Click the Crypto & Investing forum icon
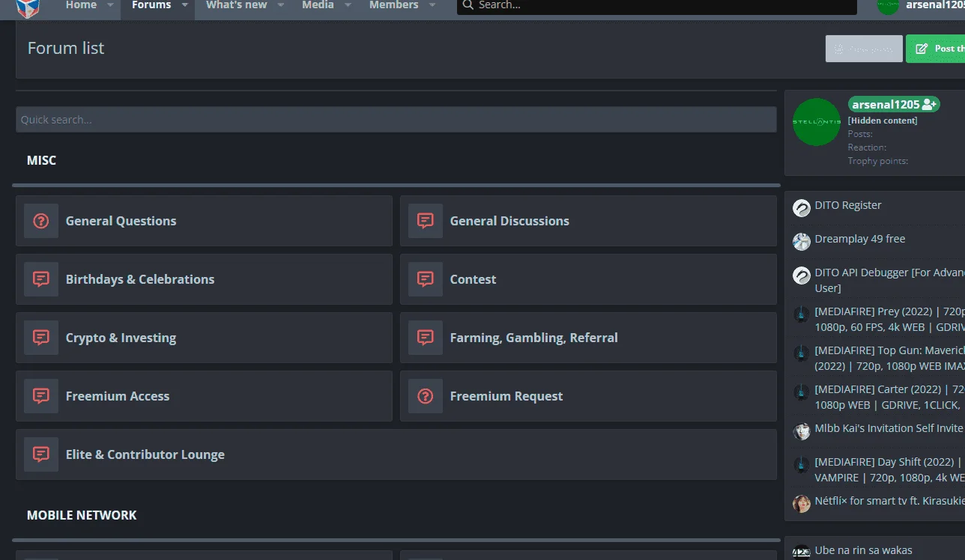 coord(41,338)
